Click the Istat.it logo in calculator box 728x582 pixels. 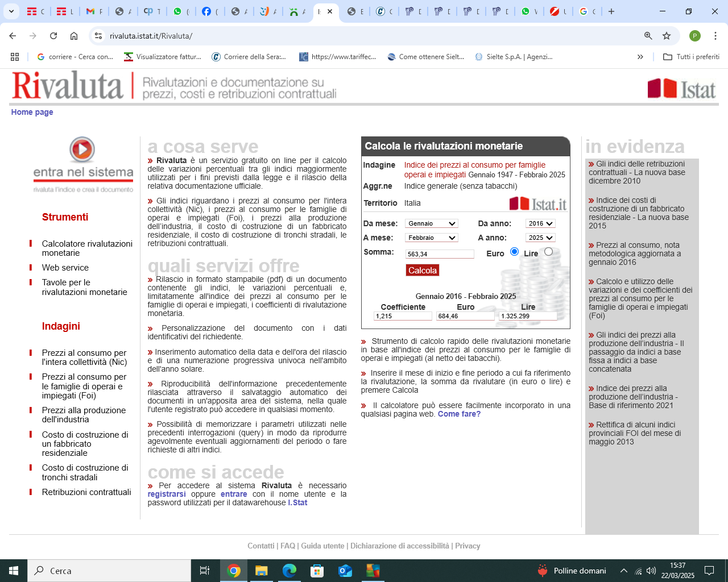coord(538,203)
